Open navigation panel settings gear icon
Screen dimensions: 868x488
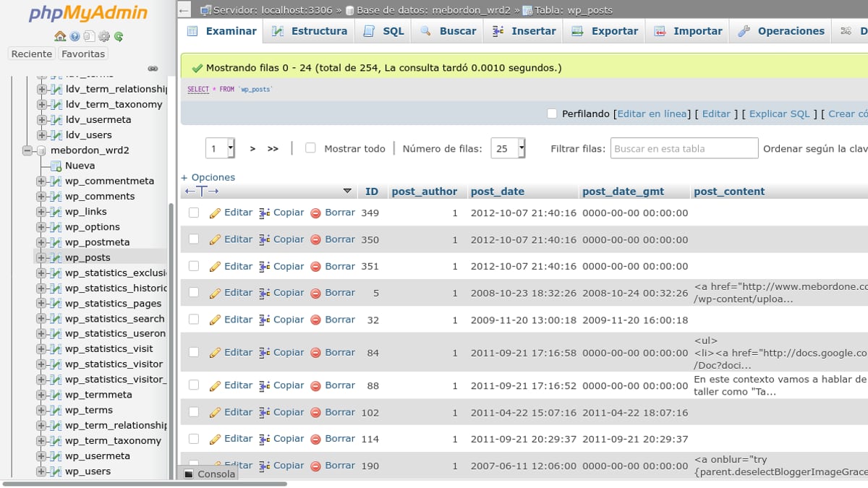[103, 36]
